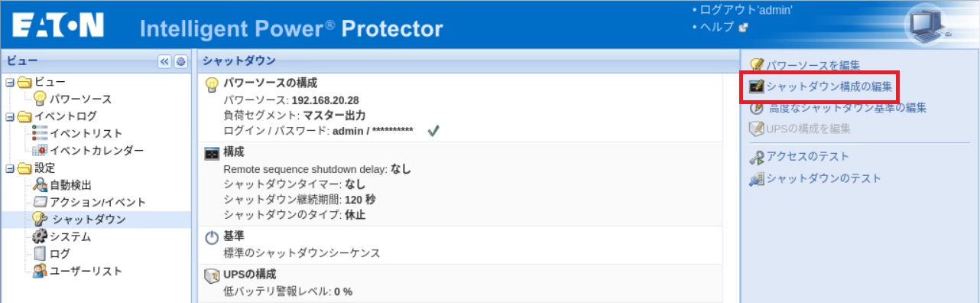Click the アクセスのテスト key icon

(757, 157)
